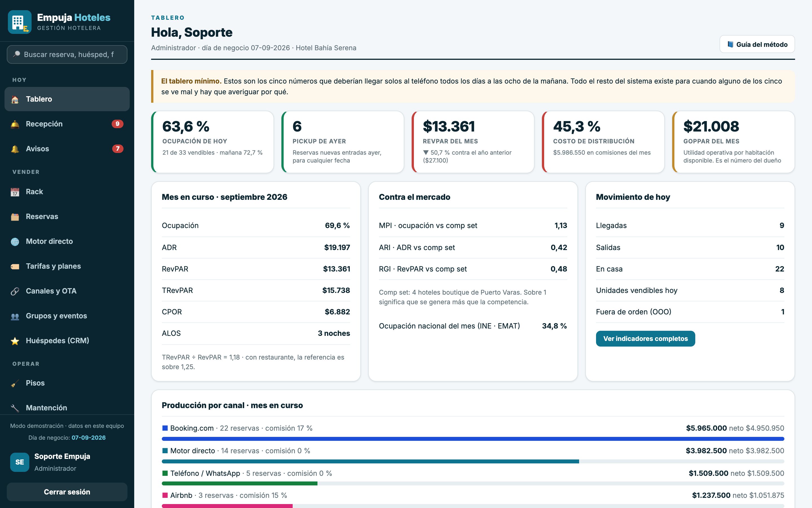Click the notification bell icon beside Avisos

15,149
